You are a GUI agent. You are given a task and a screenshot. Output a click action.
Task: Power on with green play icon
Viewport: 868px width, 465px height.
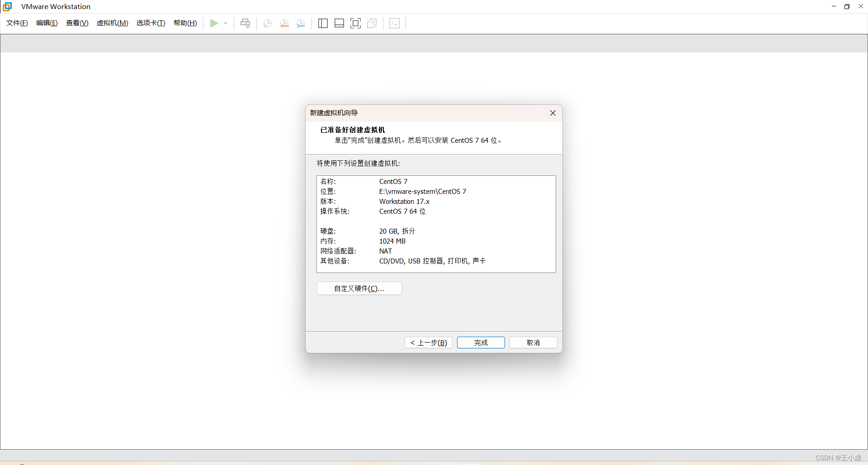(214, 23)
